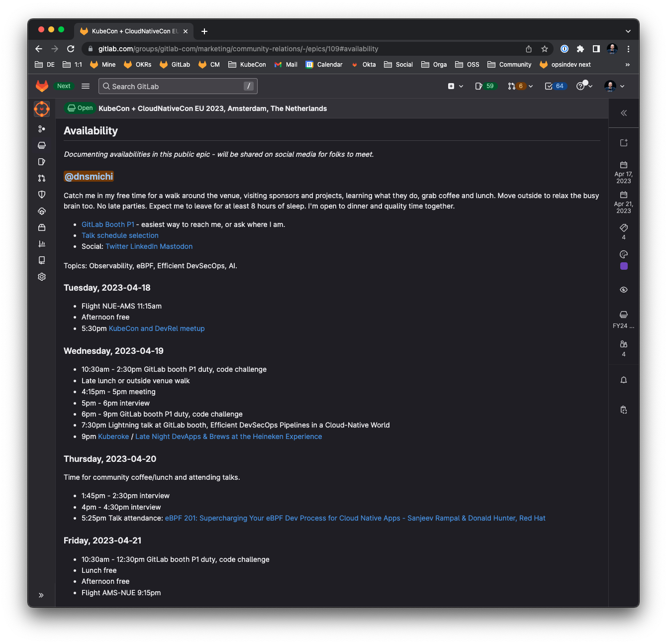Open the To-Do List icon showing 64

[555, 86]
